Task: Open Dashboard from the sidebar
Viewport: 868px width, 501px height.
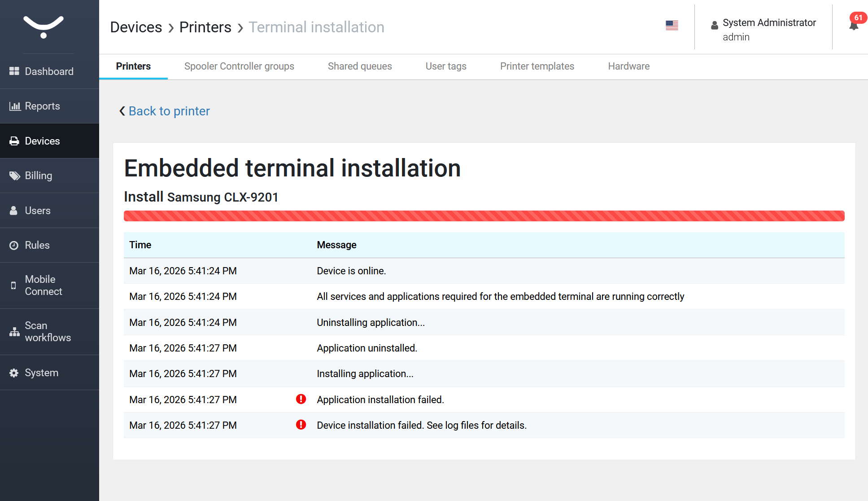Action: point(49,71)
